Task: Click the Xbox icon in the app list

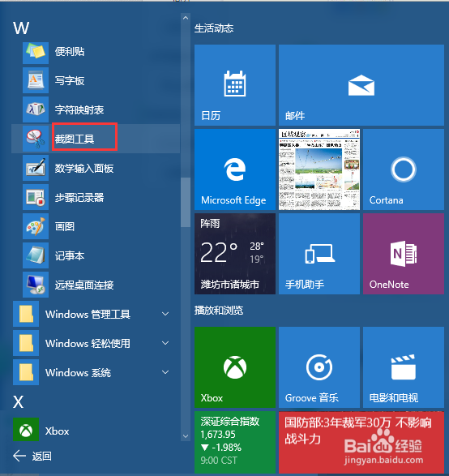Action: (26, 430)
